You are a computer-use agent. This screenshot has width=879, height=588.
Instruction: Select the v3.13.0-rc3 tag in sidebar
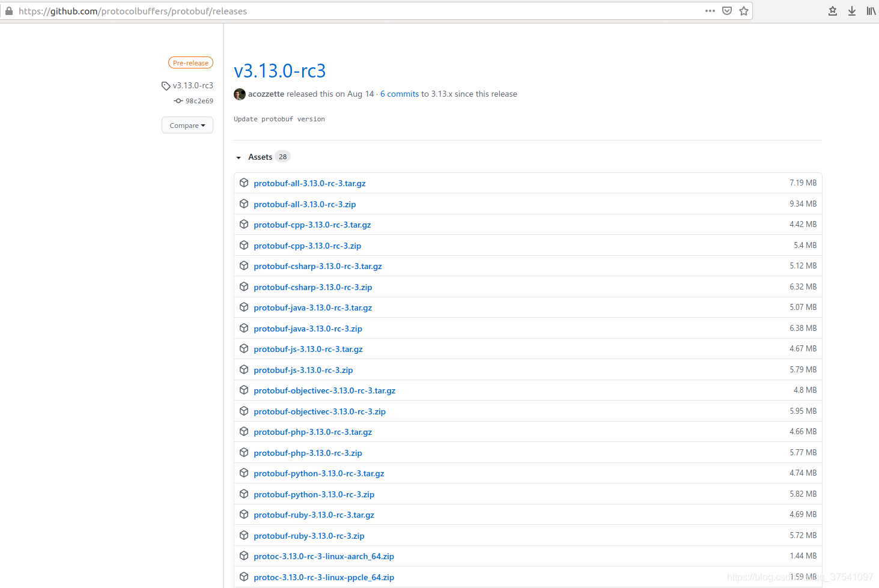(192, 85)
